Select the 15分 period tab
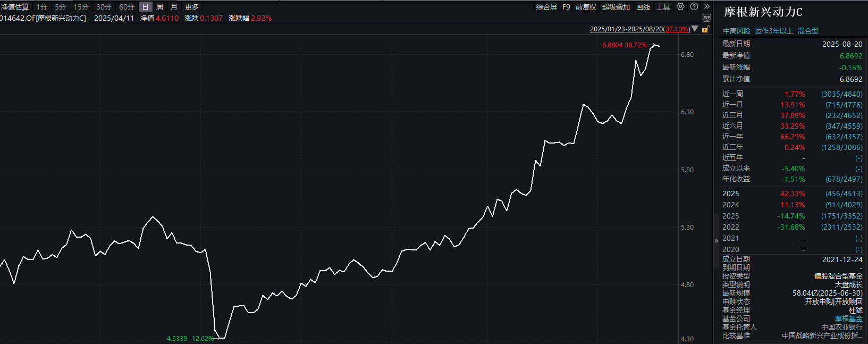 [x=81, y=7]
